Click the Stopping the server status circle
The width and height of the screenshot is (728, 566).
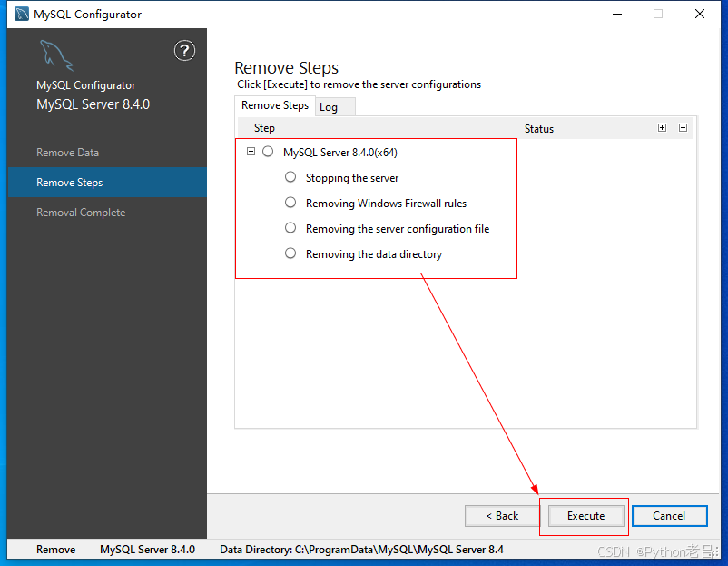click(x=290, y=177)
